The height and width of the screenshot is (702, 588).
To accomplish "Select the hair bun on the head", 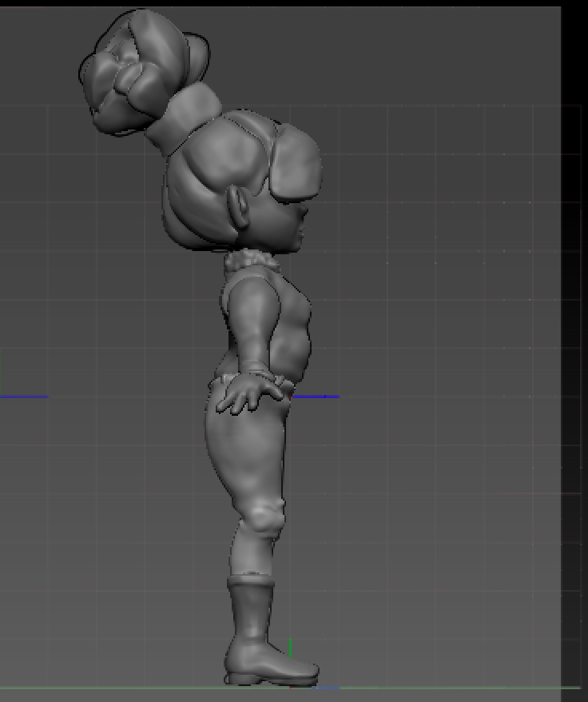I will tap(144, 72).
